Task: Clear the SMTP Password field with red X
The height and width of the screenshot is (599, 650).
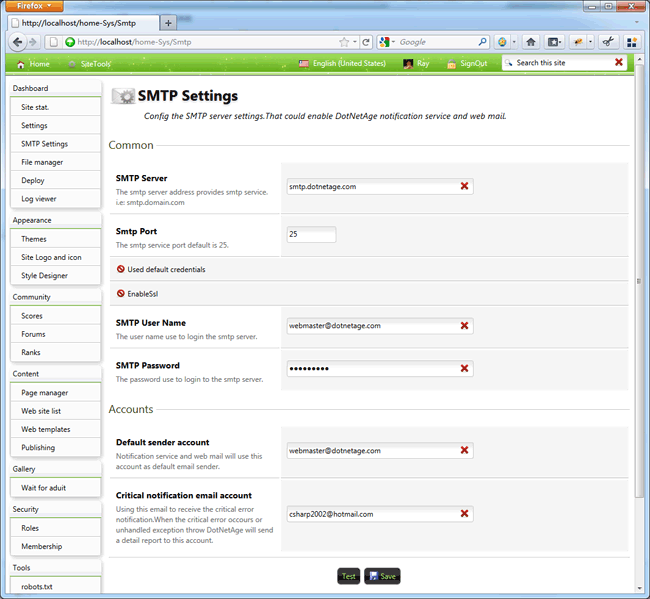Action: [x=464, y=368]
